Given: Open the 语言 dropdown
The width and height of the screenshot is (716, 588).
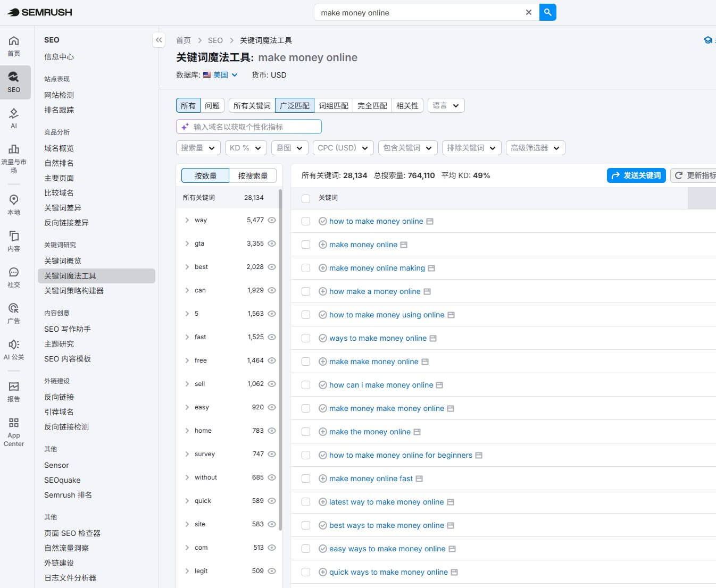Looking at the screenshot, I should (x=446, y=105).
